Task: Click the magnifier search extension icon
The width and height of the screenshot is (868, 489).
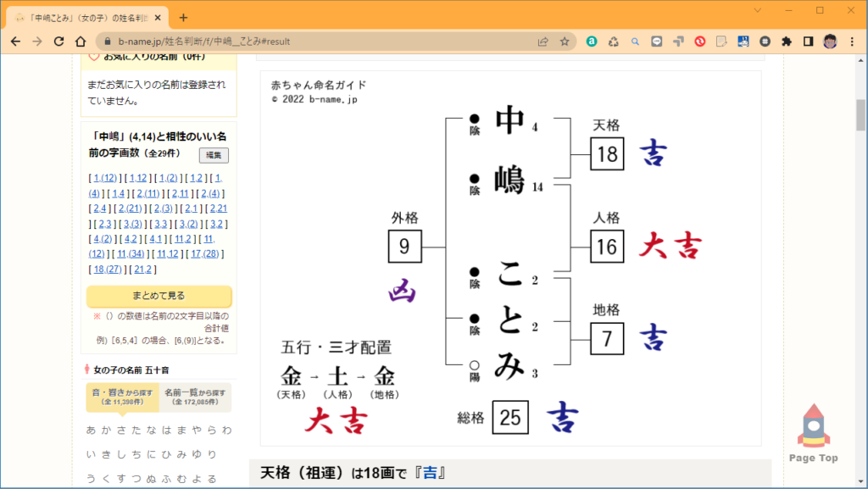Action: coord(634,40)
